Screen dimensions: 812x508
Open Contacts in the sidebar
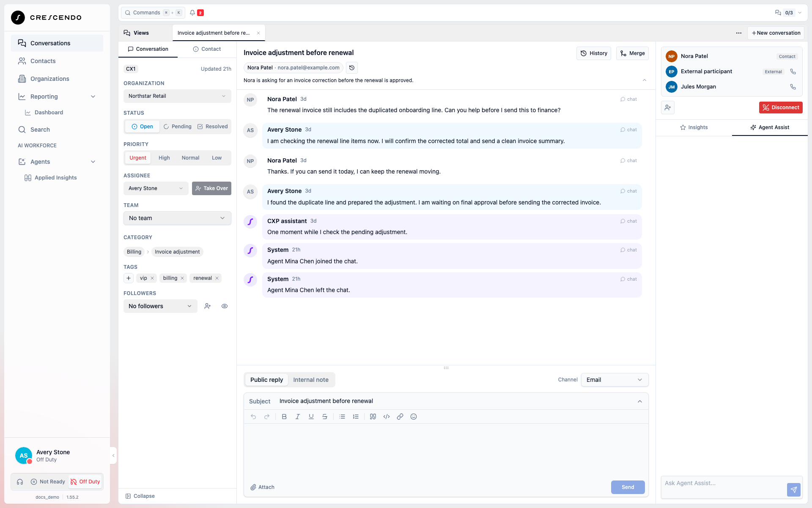pyautogui.click(x=57, y=61)
